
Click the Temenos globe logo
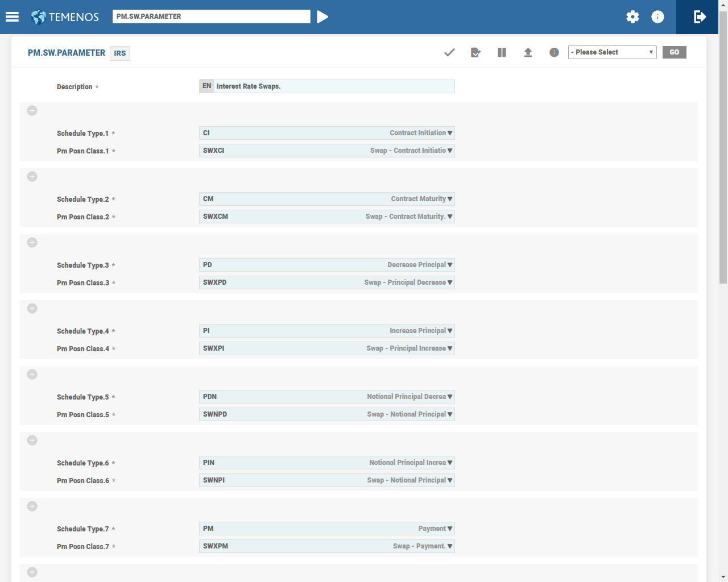pyautogui.click(x=39, y=17)
